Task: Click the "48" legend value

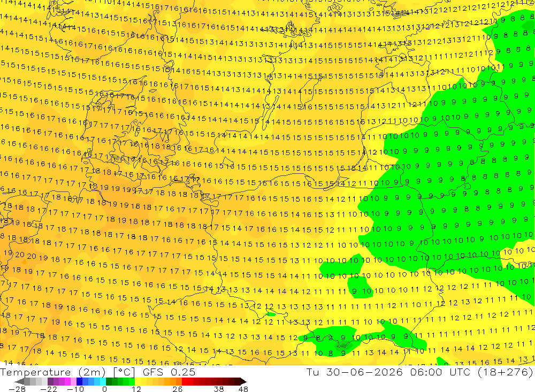Action: pos(243,389)
